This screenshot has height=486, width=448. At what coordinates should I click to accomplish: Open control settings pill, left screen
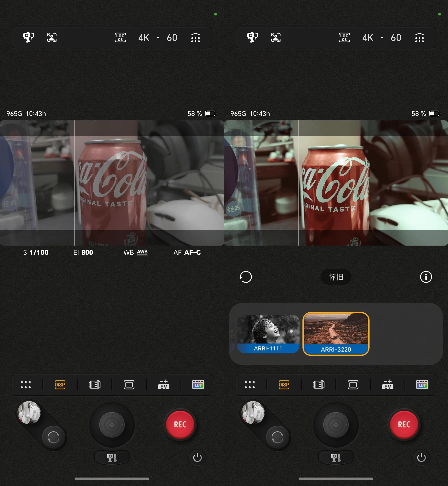pyautogui.click(x=112, y=457)
